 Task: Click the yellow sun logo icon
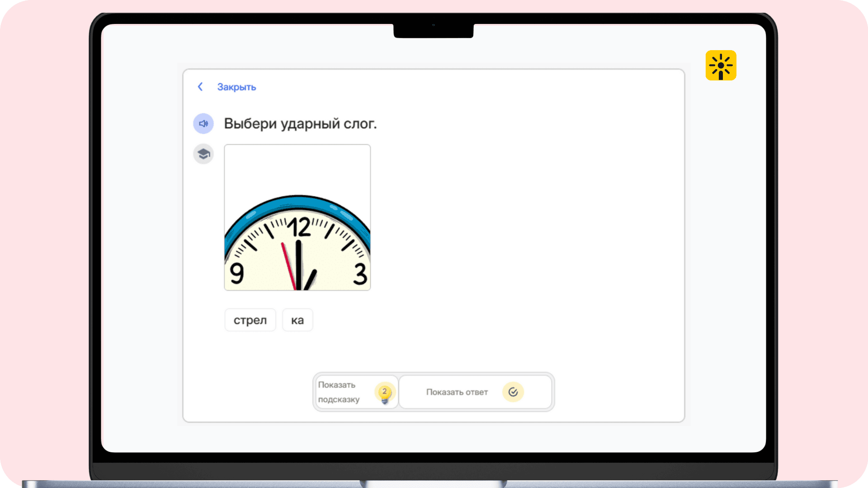(721, 66)
